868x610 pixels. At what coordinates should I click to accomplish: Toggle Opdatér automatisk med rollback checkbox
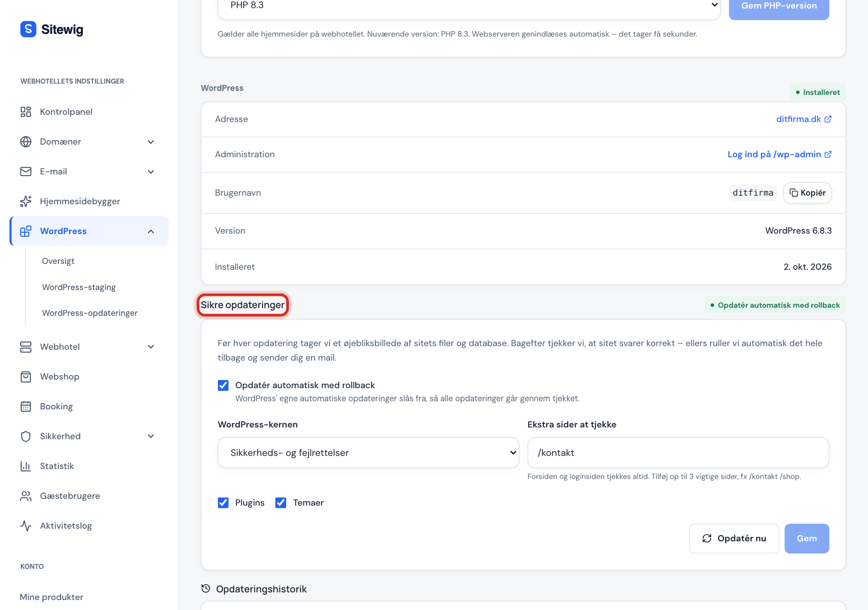223,385
